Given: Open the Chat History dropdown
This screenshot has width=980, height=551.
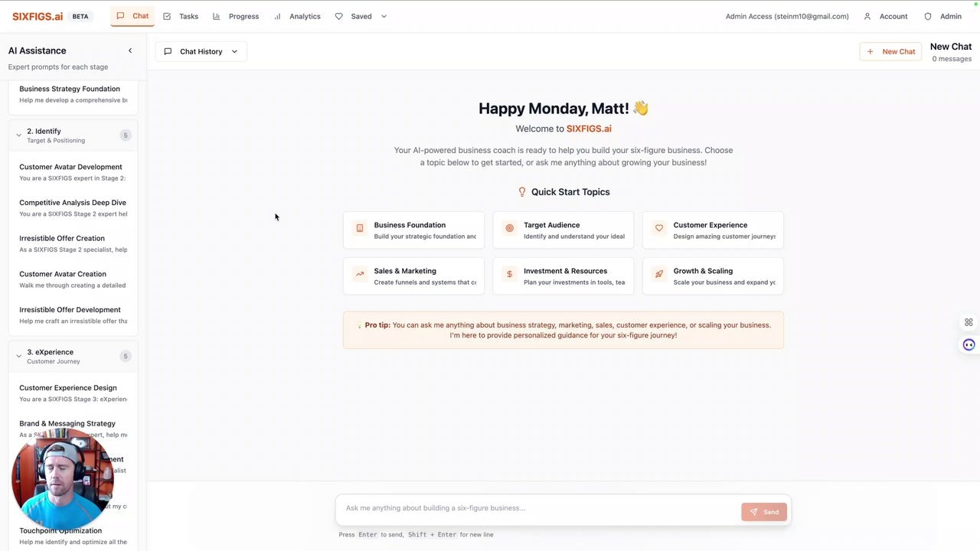Looking at the screenshot, I should click(x=201, y=51).
